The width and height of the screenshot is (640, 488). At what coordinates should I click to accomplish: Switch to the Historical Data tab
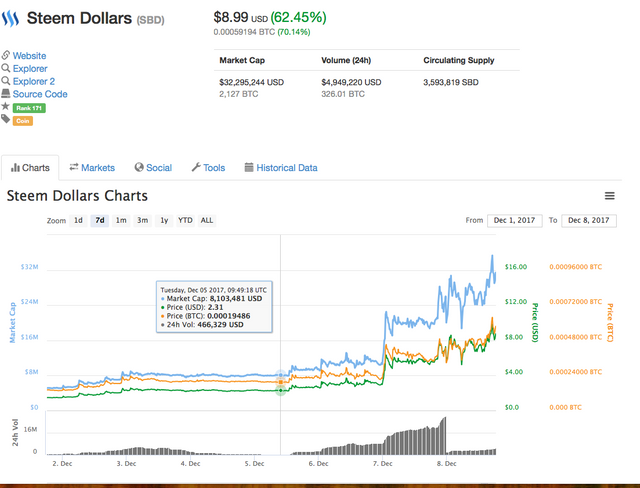pyautogui.click(x=281, y=168)
